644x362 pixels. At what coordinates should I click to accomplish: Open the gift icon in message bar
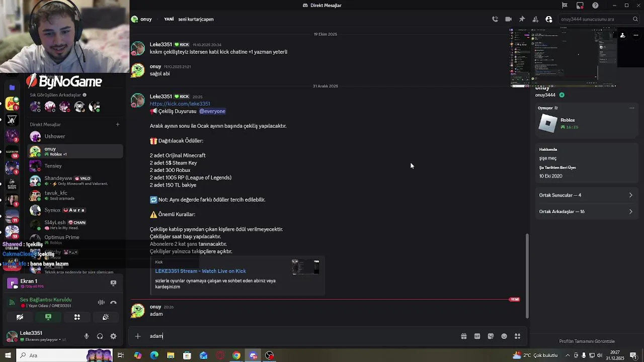[464, 336]
